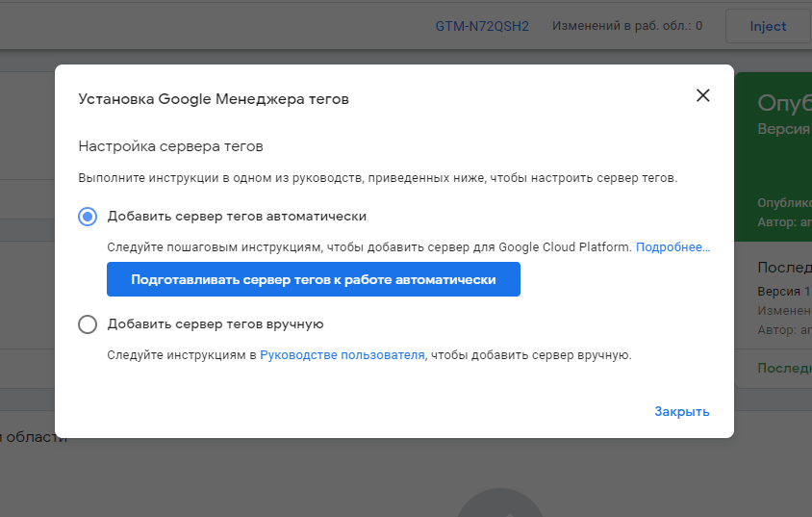Open the 'Руководство пользователя' link
Image resolution: width=812 pixels, height=517 pixels.
pyautogui.click(x=342, y=355)
